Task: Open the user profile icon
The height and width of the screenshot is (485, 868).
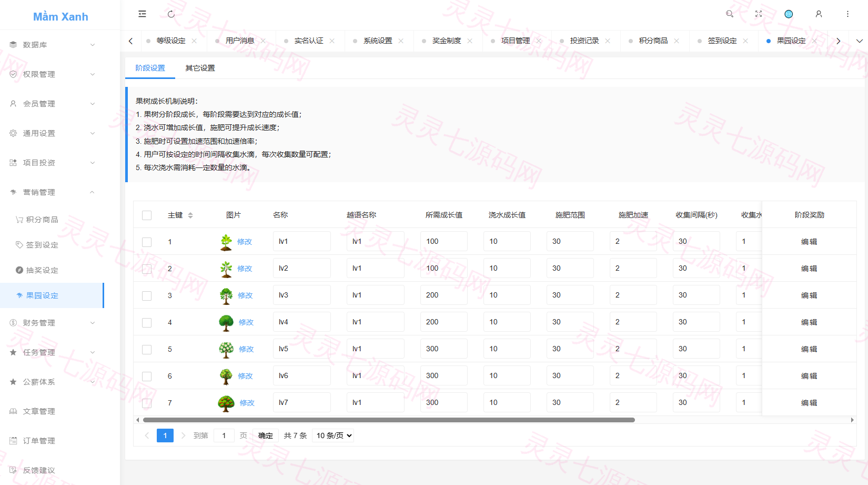Action: point(819,14)
